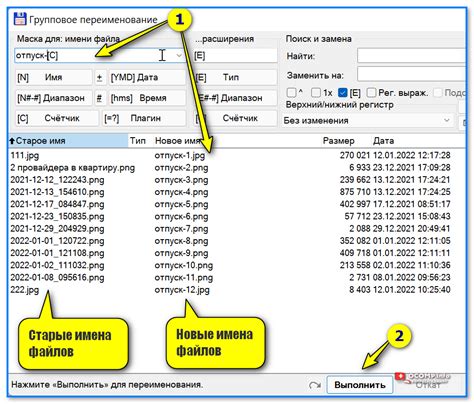Screen dimensions: 474x404
Task: Click the [C] Счётчик button under file name mask
Action: tap(57, 118)
